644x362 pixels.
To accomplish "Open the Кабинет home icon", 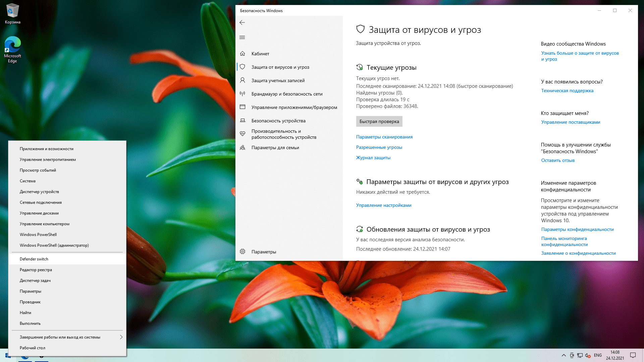I will pos(243,54).
